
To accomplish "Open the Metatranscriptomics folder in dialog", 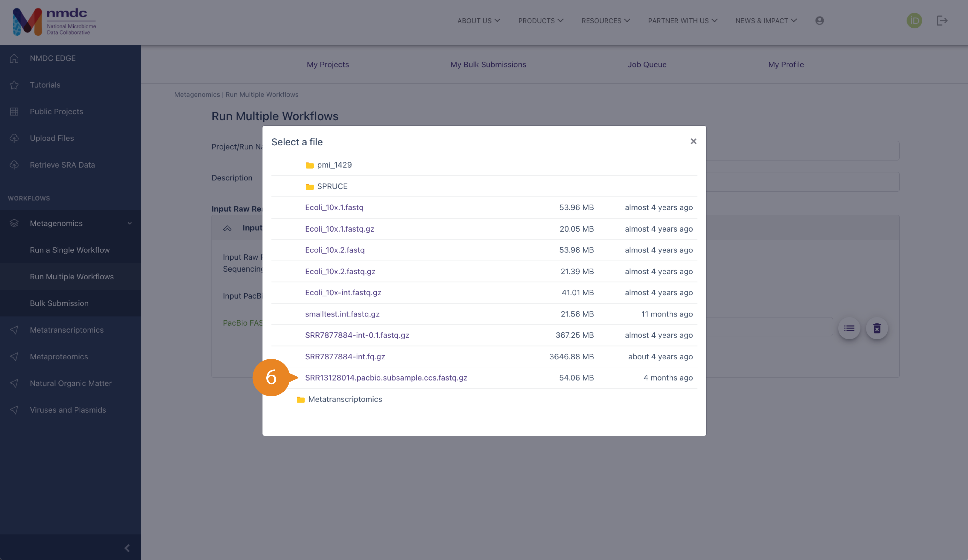I will point(339,400).
